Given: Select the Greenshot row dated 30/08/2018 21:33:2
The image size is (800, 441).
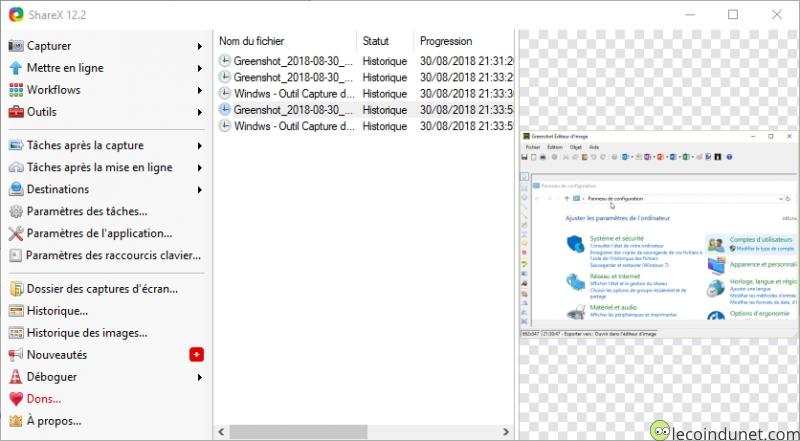Looking at the screenshot, I should click(365, 77).
